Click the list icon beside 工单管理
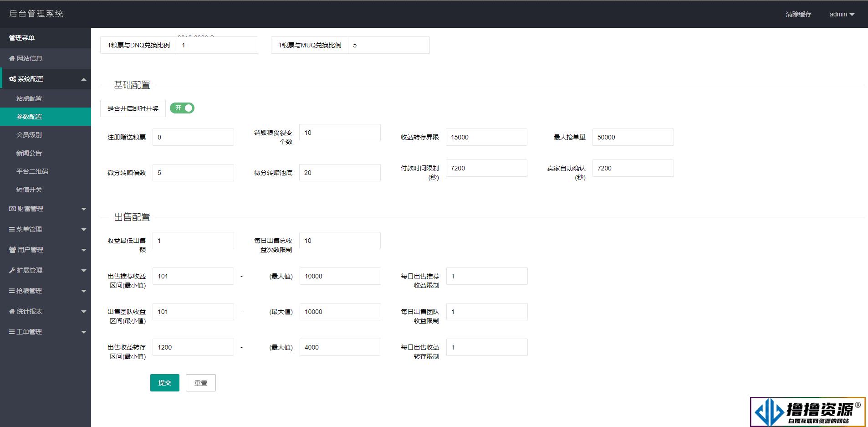This screenshot has width=868, height=427. tap(12, 332)
